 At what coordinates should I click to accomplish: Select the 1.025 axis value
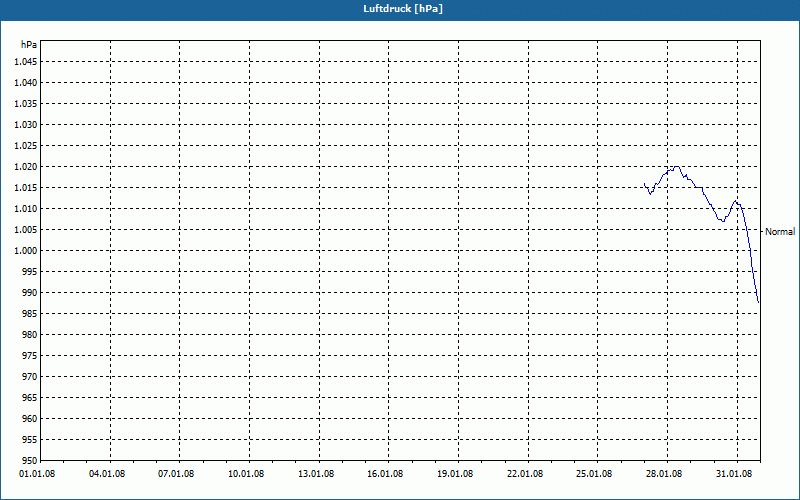(x=26, y=146)
